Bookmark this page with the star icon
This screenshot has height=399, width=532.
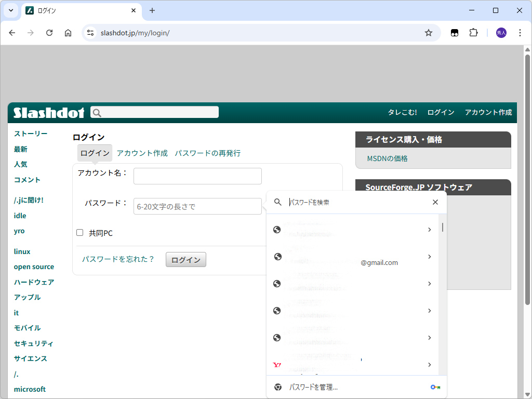[429, 32]
